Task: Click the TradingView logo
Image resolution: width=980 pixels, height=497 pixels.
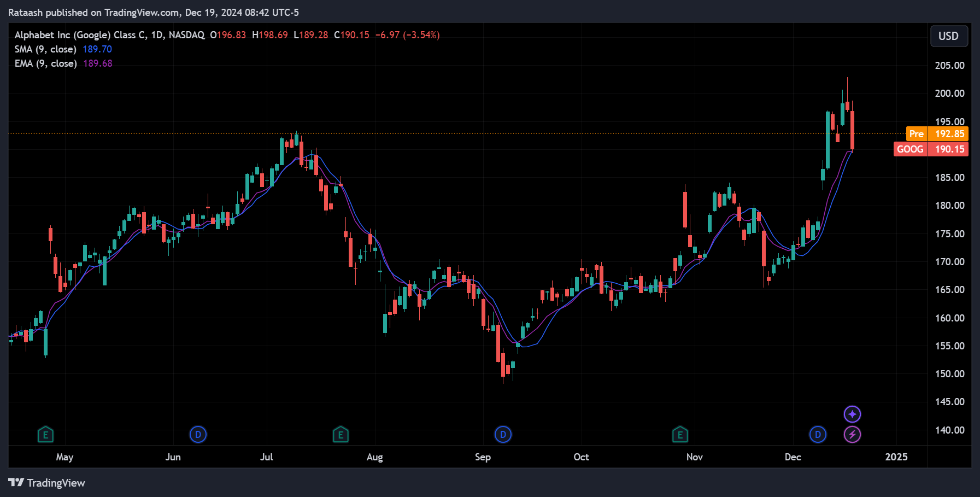Action: tap(47, 483)
